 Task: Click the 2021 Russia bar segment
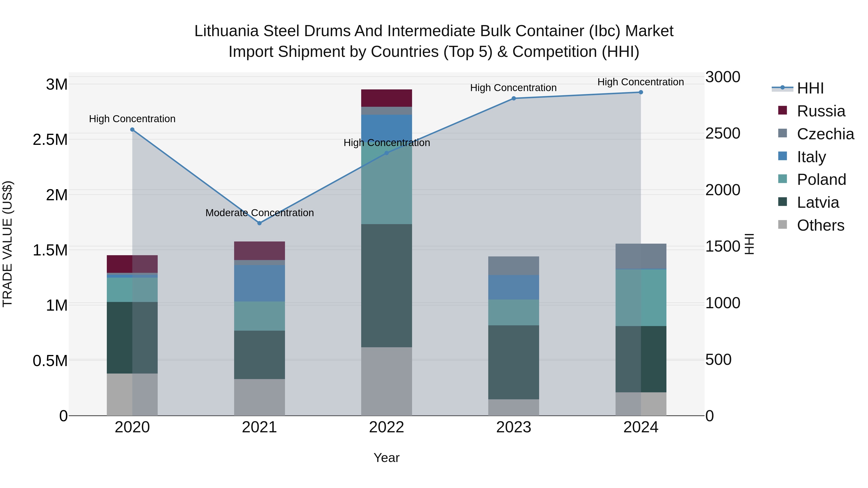pos(259,251)
